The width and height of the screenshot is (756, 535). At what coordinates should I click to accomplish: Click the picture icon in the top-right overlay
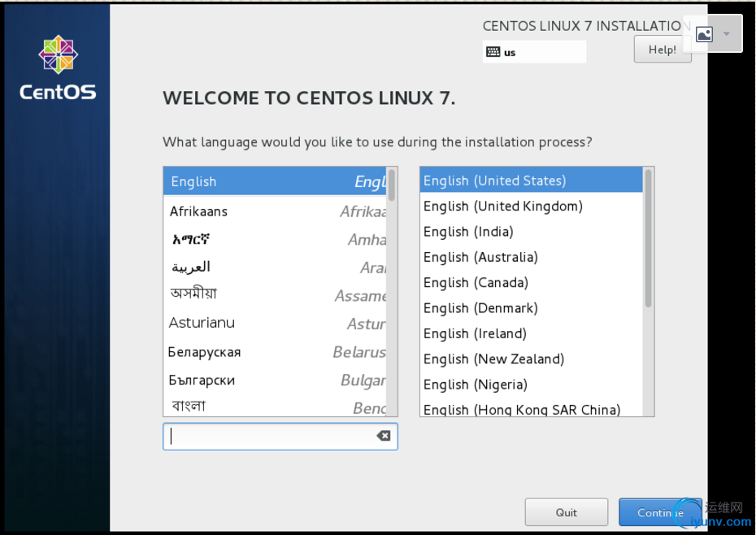[x=704, y=34]
